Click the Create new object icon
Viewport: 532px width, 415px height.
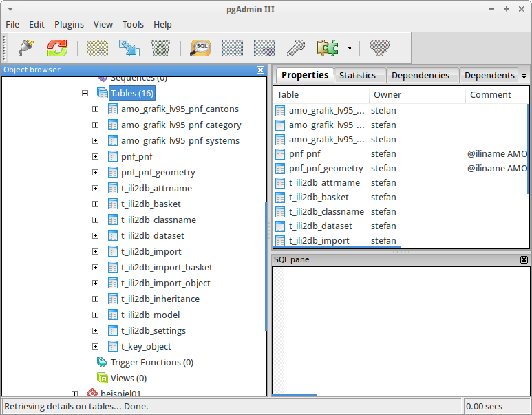(x=129, y=48)
